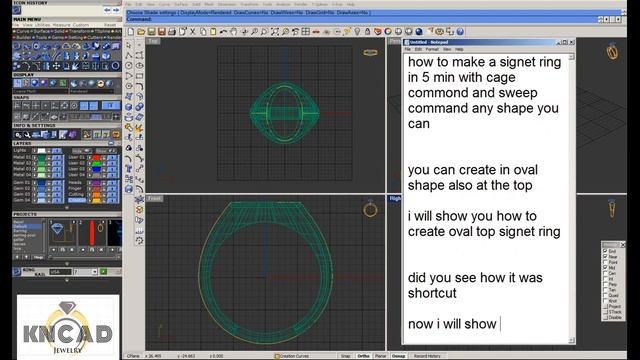The image size is (640, 360).
Task: Switch to the Gems tab in Main Menu
Action: click(58, 37)
